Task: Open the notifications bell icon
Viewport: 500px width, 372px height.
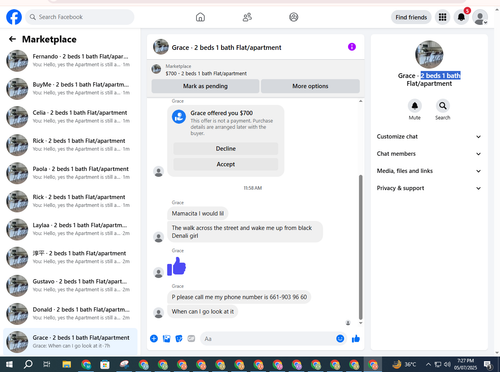Action: (x=461, y=17)
